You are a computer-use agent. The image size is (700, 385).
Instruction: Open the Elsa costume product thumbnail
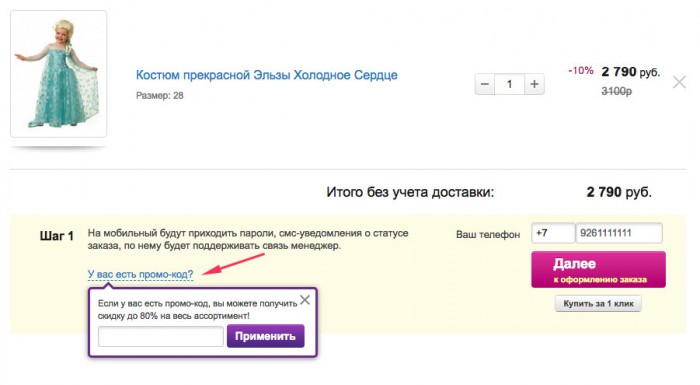[58, 74]
